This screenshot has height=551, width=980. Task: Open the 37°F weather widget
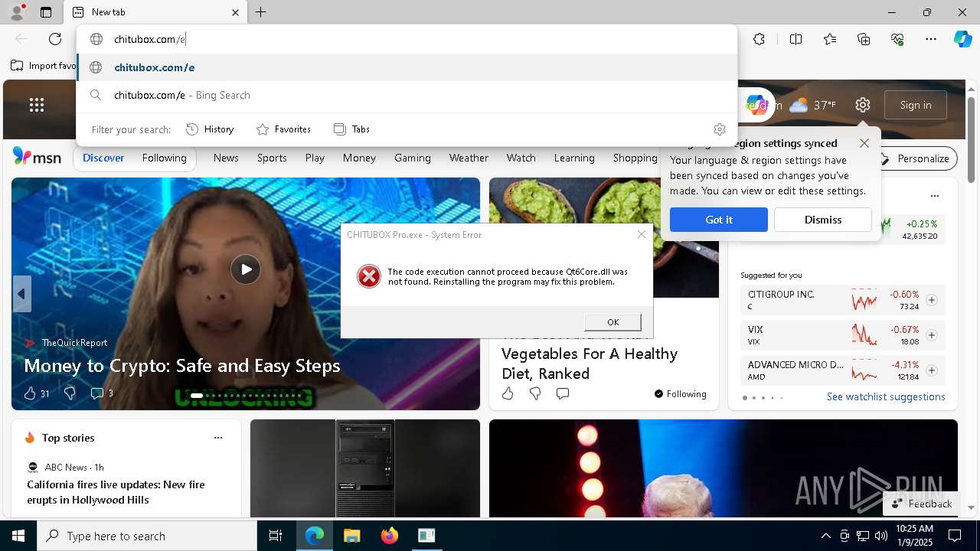(812, 105)
